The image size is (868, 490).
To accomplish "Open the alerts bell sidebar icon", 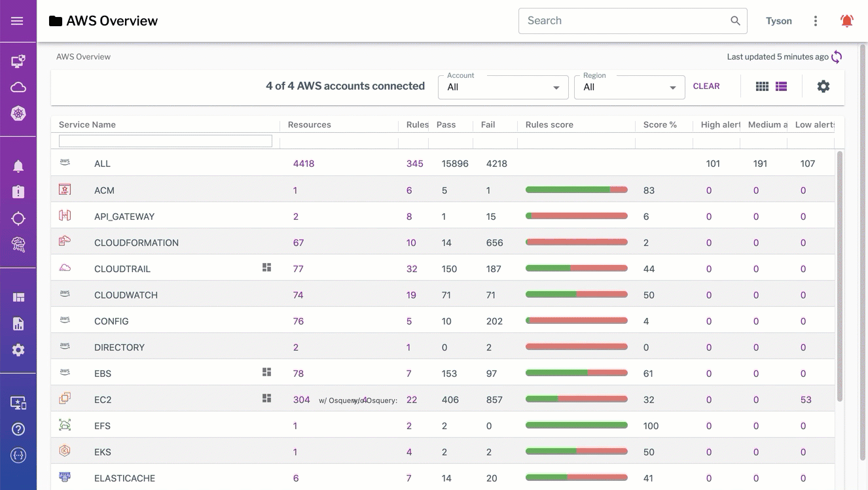I will (x=18, y=166).
